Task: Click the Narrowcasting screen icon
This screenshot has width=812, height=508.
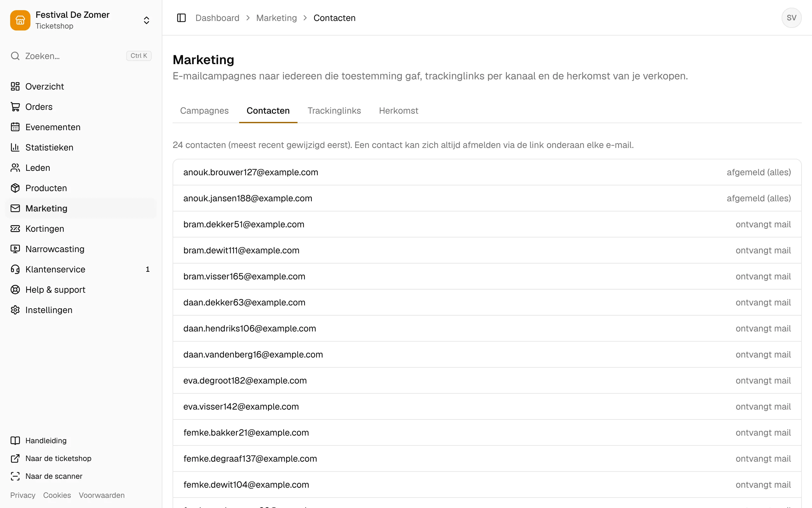Action: (15, 249)
